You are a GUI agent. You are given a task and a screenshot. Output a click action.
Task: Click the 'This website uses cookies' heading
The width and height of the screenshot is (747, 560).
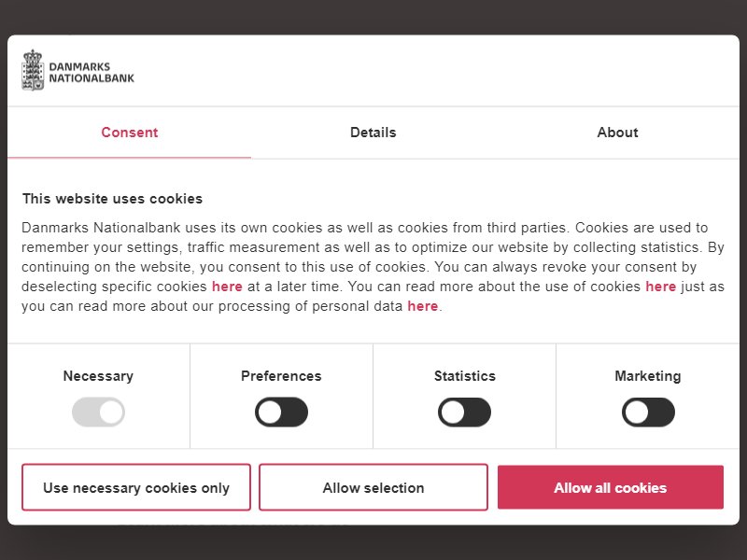[112, 199]
